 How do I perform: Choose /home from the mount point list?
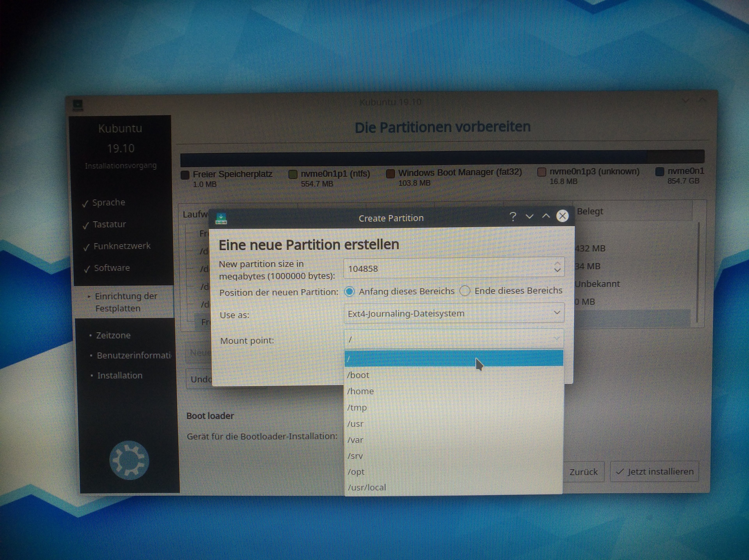361,391
